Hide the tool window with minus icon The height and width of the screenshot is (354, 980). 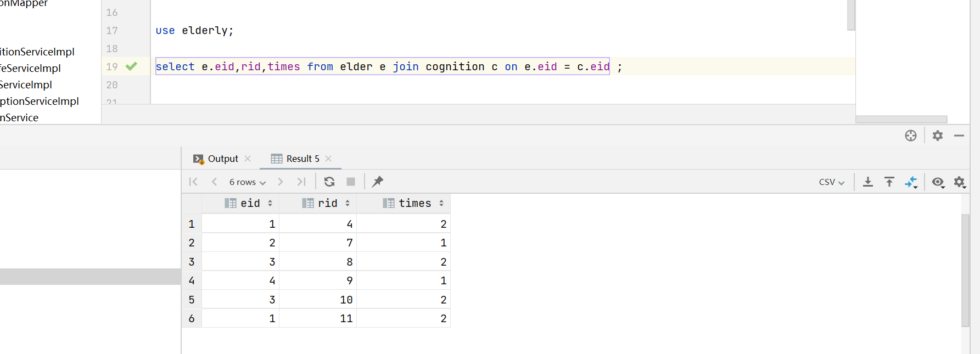coord(959,136)
